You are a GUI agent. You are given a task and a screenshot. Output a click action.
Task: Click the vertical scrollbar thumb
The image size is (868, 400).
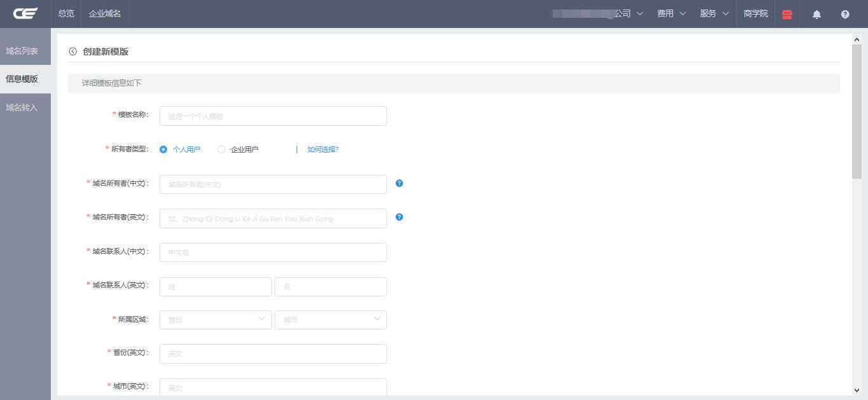857,111
